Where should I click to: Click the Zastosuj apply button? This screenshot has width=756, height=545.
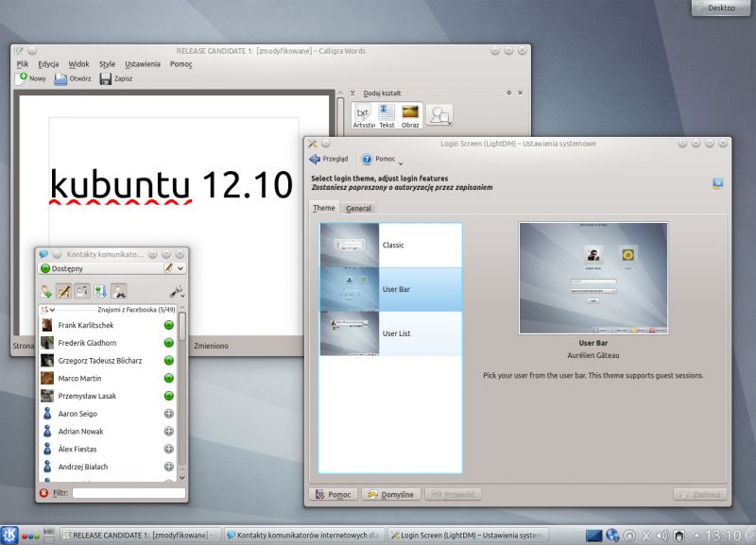pos(699,494)
